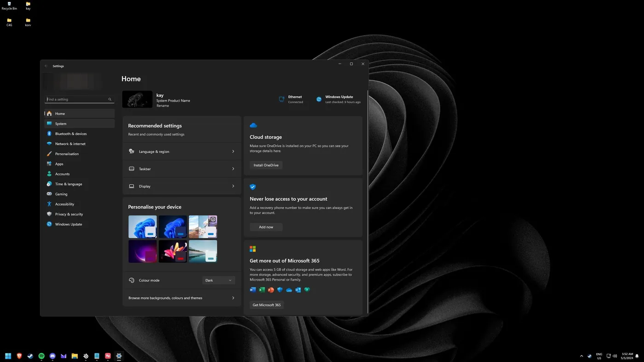Click the Apps icon in the sidebar
The image size is (644, 362).
tap(49, 164)
